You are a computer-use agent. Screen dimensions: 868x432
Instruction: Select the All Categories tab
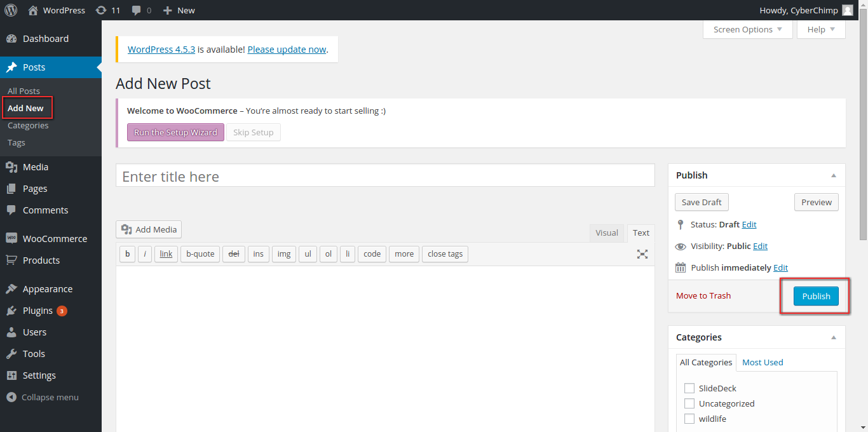(x=706, y=362)
